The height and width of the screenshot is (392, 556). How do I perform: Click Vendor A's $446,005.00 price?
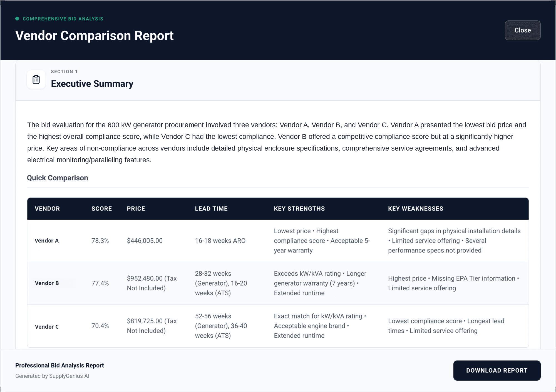(x=145, y=241)
